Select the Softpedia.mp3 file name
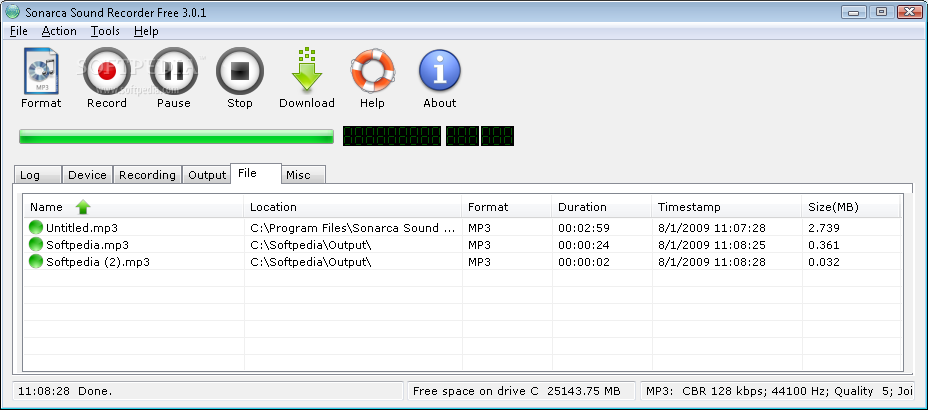Image resolution: width=928 pixels, height=410 pixels. (x=87, y=245)
